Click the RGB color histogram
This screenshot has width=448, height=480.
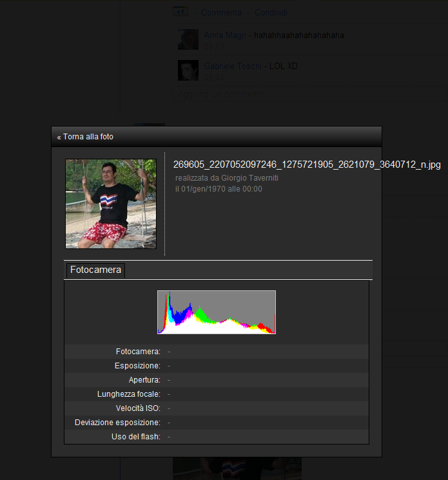(216, 312)
